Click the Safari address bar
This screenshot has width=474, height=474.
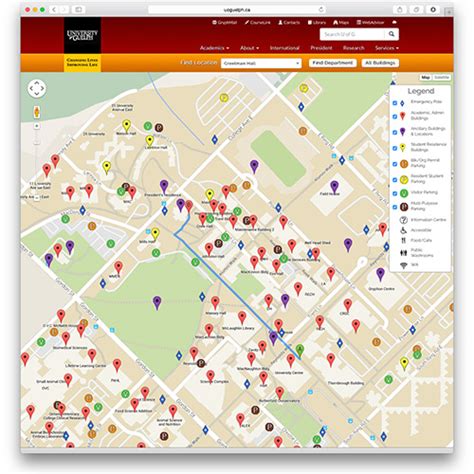[237, 10]
